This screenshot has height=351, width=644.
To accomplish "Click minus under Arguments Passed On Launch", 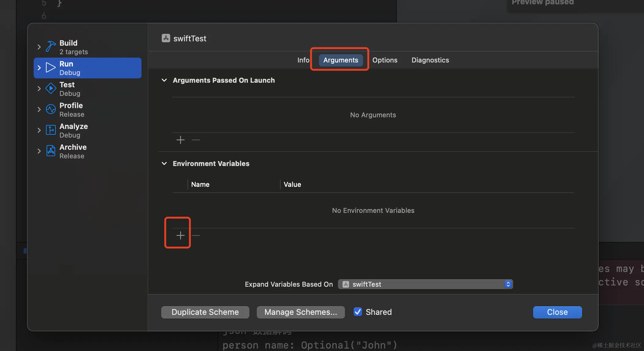I will click(x=196, y=140).
